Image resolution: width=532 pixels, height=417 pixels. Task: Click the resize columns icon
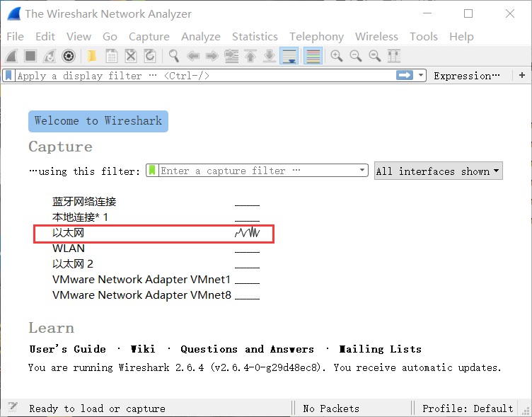pyautogui.click(x=394, y=56)
